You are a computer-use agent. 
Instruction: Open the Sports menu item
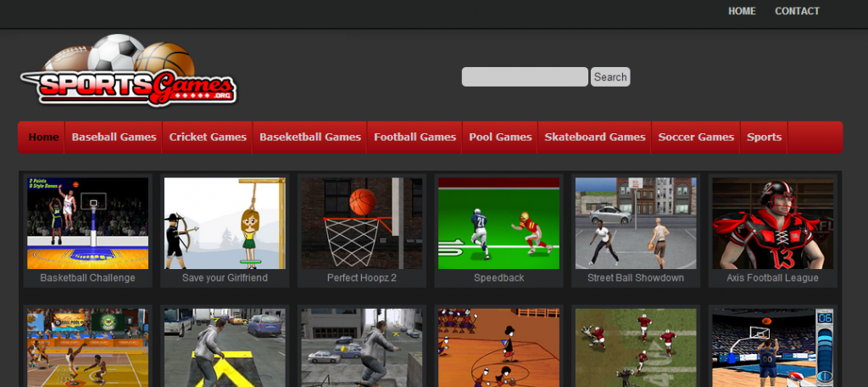pos(764,137)
